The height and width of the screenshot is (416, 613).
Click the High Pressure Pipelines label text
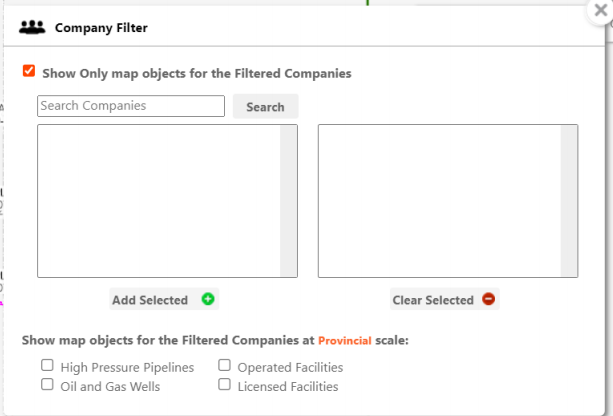pyautogui.click(x=127, y=367)
